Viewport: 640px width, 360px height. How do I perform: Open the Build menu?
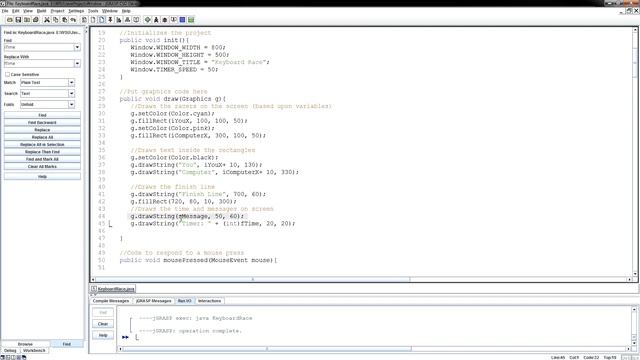pyautogui.click(x=42, y=11)
